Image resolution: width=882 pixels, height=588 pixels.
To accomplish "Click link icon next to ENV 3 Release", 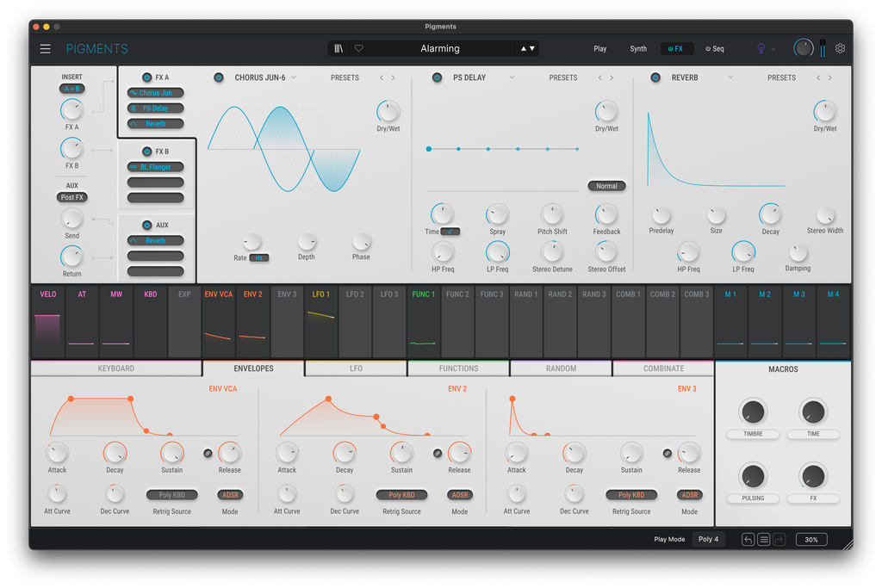I will tap(668, 453).
